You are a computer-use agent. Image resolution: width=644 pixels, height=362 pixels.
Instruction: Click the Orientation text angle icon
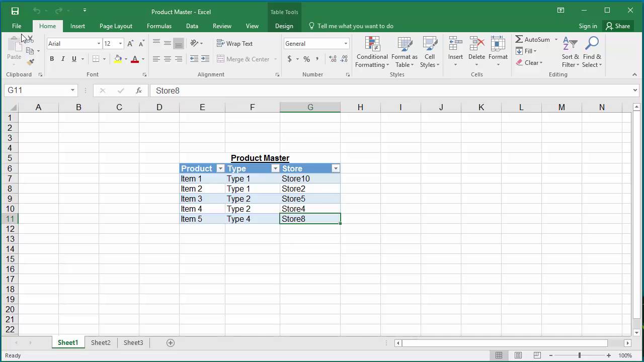[x=194, y=43]
